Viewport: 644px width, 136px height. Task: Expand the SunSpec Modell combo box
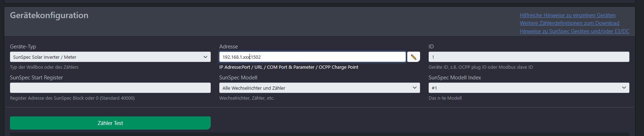point(319,88)
